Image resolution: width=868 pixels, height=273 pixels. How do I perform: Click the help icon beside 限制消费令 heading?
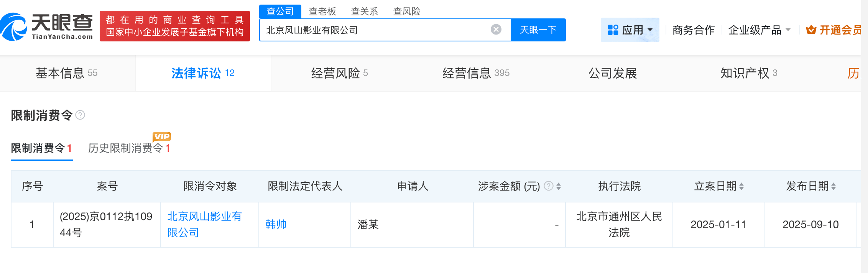click(x=80, y=115)
